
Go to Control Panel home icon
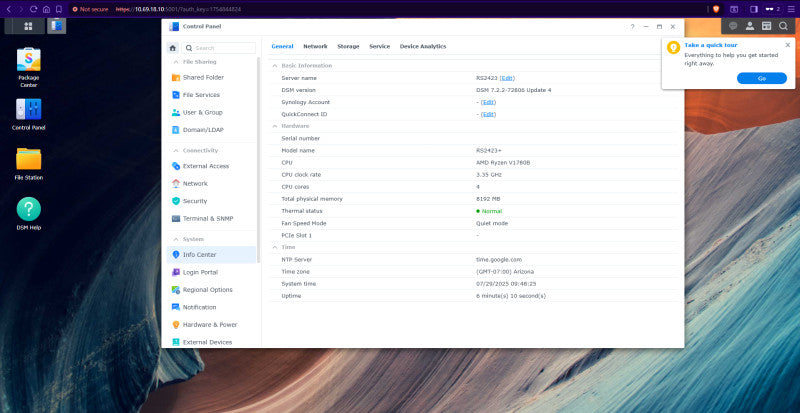[172, 48]
